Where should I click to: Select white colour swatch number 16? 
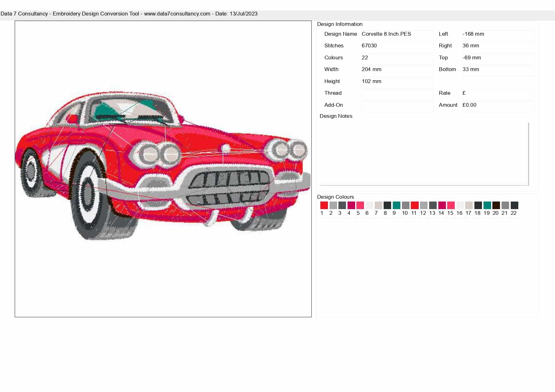(460, 205)
